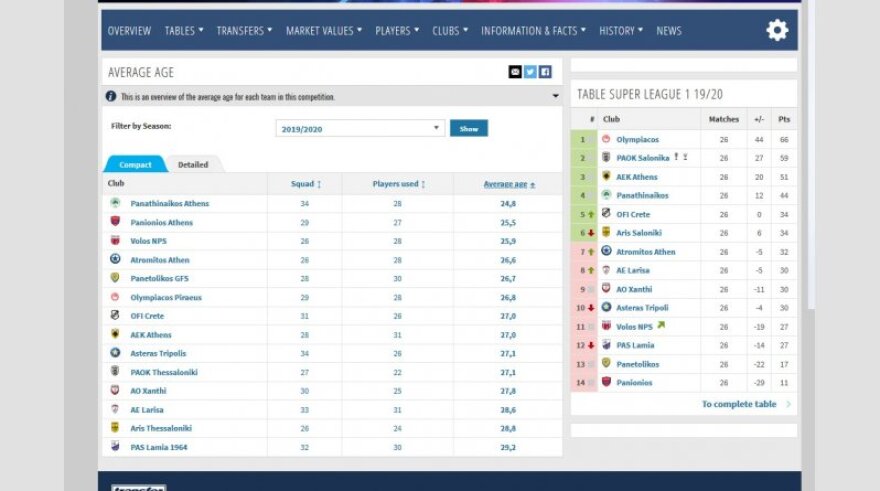
Task: Sort table by Average age column
Action: click(509, 184)
